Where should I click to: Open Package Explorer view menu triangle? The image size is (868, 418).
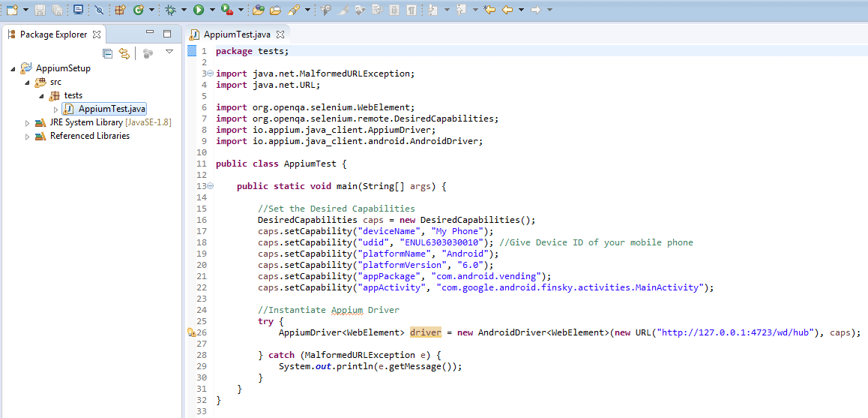pos(169,52)
